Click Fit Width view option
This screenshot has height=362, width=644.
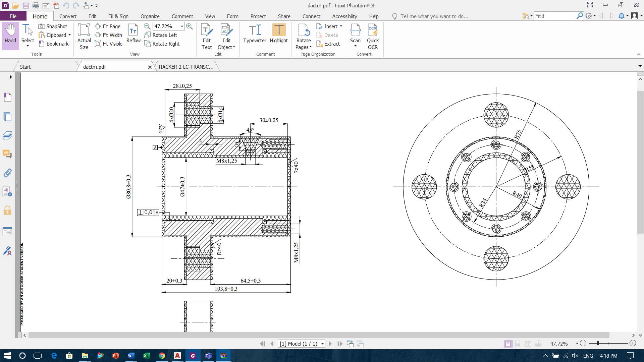point(109,35)
